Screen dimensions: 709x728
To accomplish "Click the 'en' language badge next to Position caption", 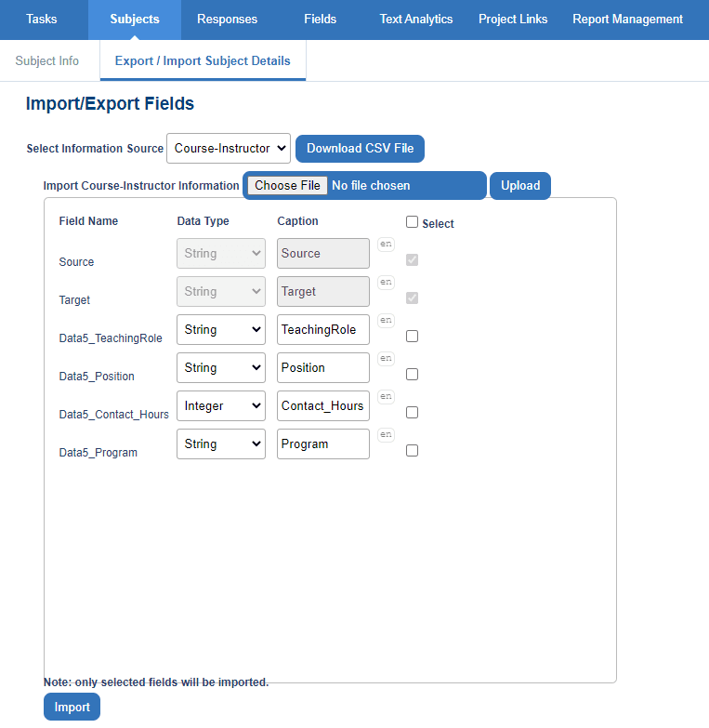I will [386, 359].
